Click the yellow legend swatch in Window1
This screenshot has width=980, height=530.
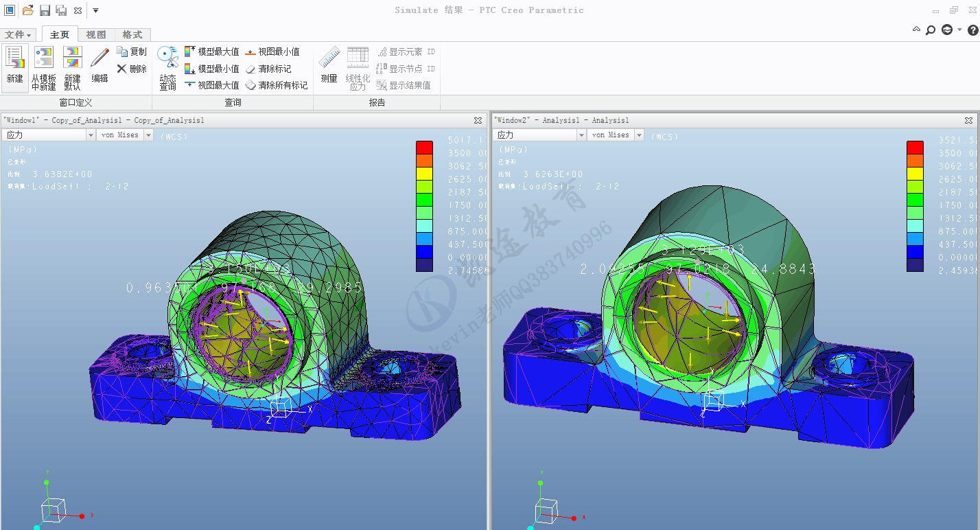[425, 174]
